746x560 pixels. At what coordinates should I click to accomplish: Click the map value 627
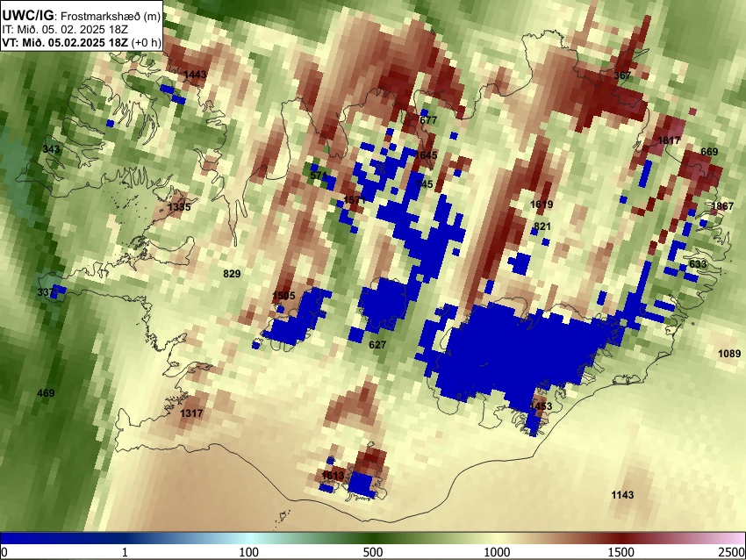tap(377, 344)
